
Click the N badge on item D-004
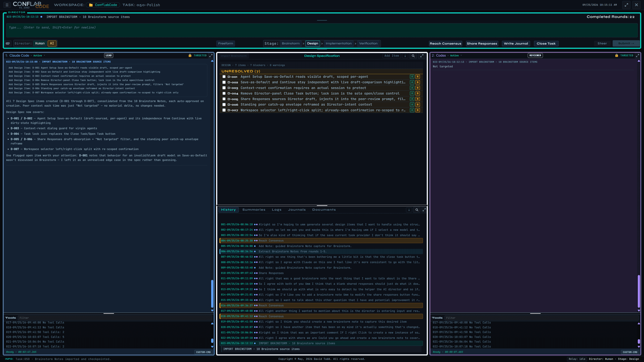pyautogui.click(x=417, y=94)
